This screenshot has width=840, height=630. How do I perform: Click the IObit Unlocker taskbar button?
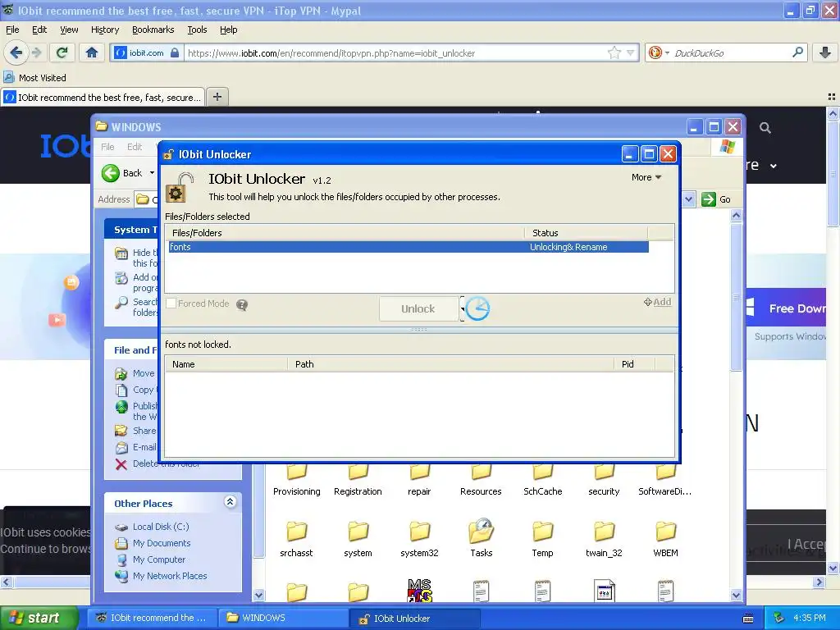point(414,619)
